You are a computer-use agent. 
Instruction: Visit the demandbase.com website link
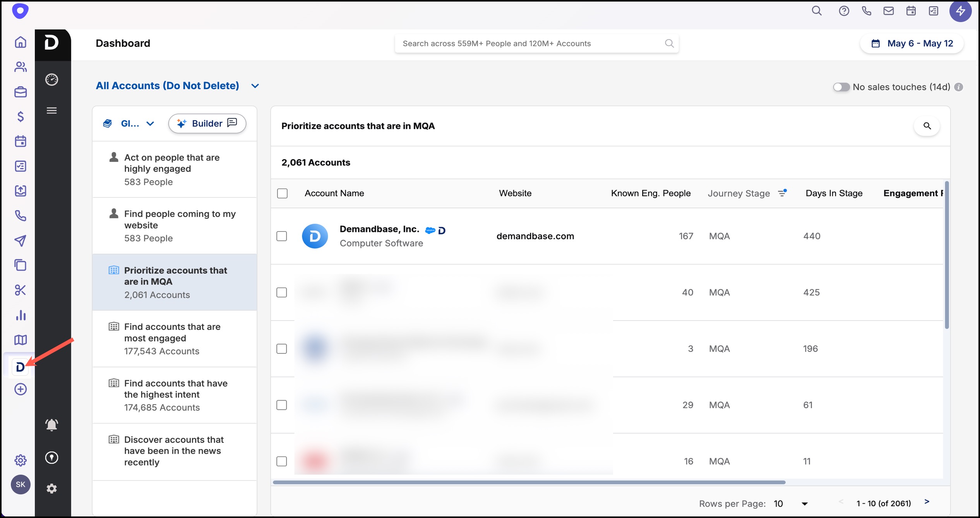point(535,236)
